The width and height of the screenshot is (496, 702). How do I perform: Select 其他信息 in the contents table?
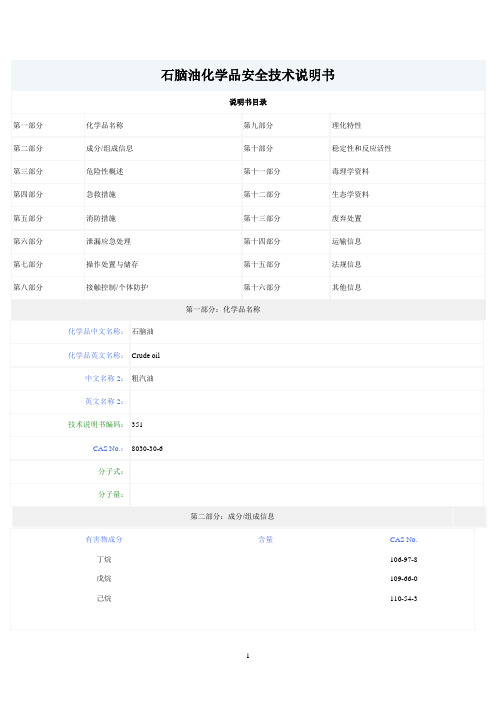pos(346,287)
